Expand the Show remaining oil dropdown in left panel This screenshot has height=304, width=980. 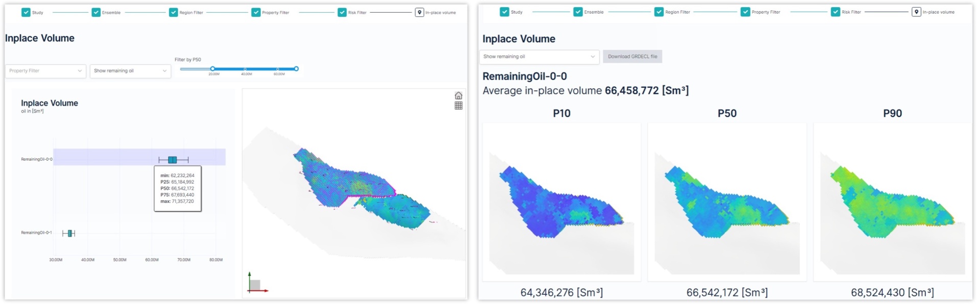pos(130,71)
